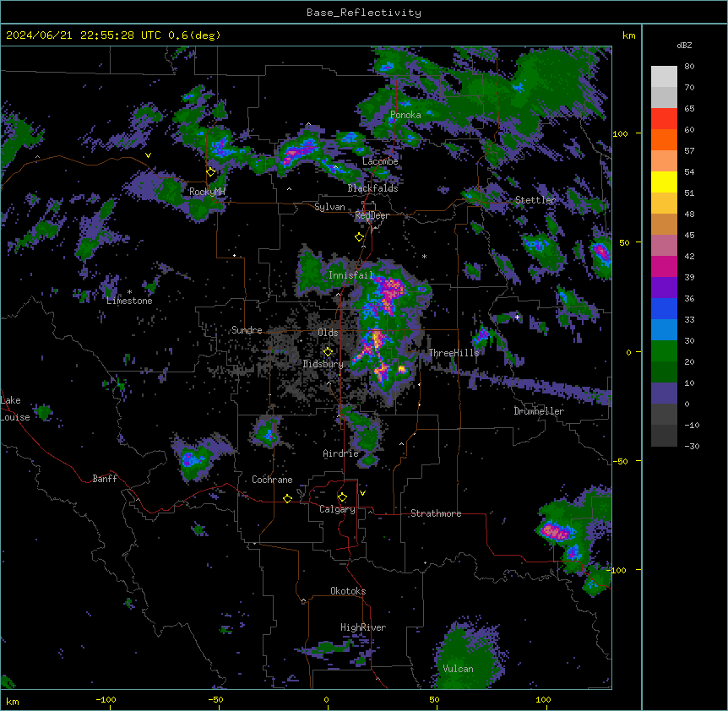Image resolution: width=728 pixels, height=711 pixels.
Task: Click the yellow diamond marker inside Calgary boundary
Action: click(342, 497)
